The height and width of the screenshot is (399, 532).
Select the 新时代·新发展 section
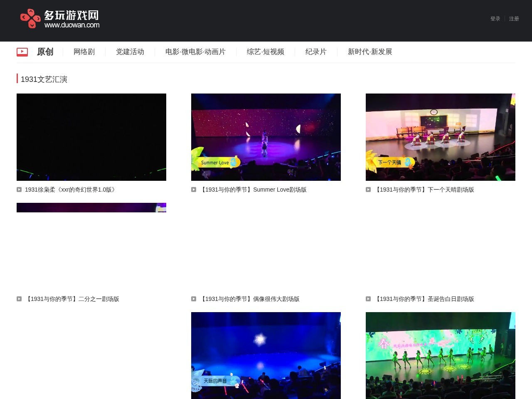(370, 52)
